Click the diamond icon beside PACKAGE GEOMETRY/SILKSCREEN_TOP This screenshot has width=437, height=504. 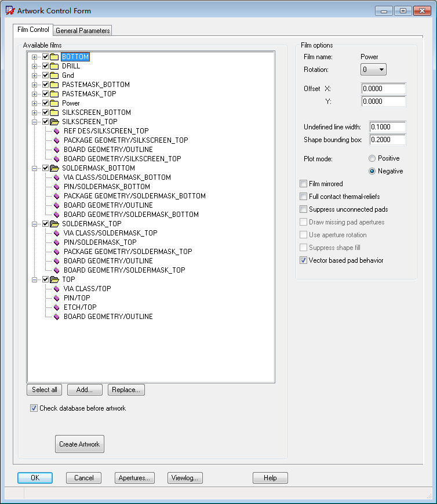(x=57, y=140)
